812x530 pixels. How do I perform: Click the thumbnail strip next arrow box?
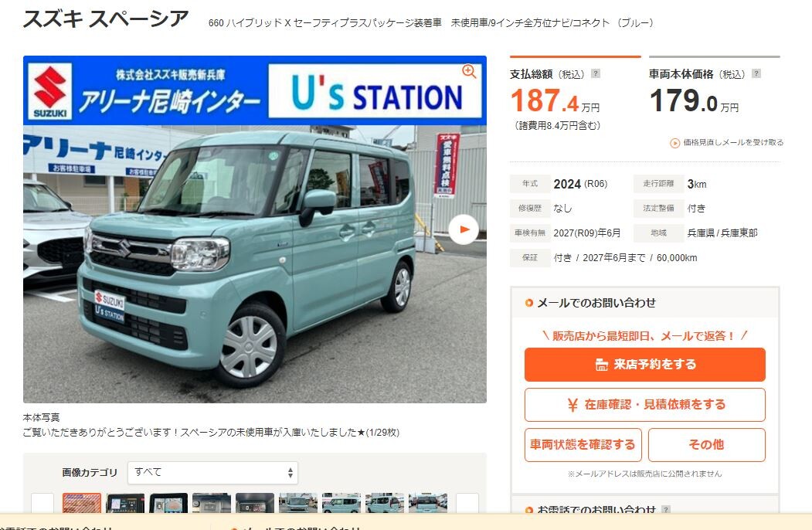pyautogui.click(x=467, y=503)
